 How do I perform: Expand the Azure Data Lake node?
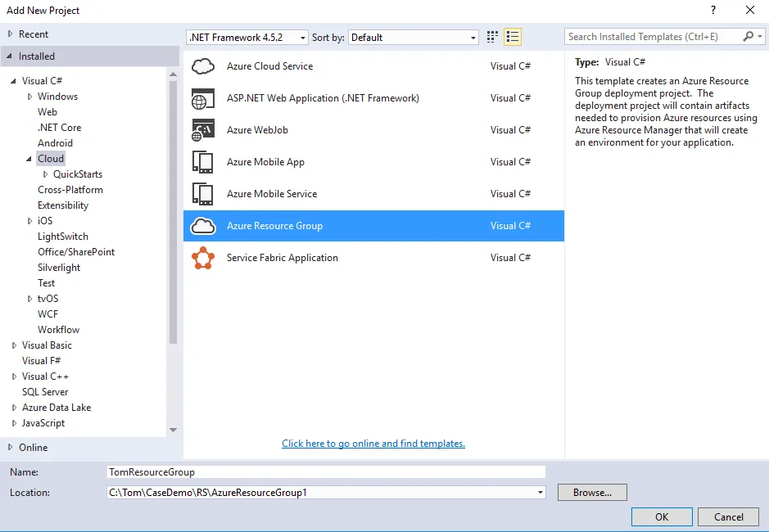[x=14, y=408]
